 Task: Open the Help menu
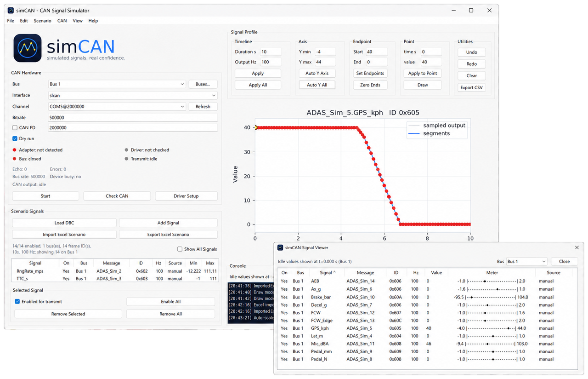93,21
